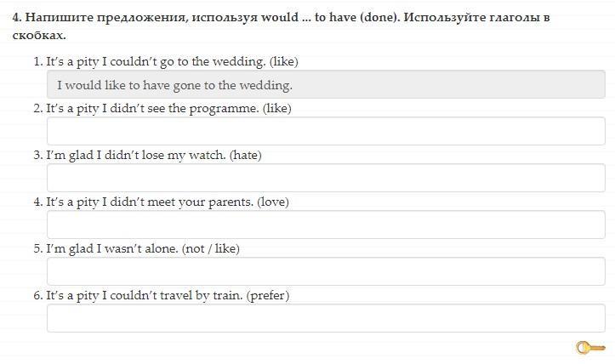Click the input under 'couldn't travel by train'
The image size is (615, 364).
coord(326,319)
